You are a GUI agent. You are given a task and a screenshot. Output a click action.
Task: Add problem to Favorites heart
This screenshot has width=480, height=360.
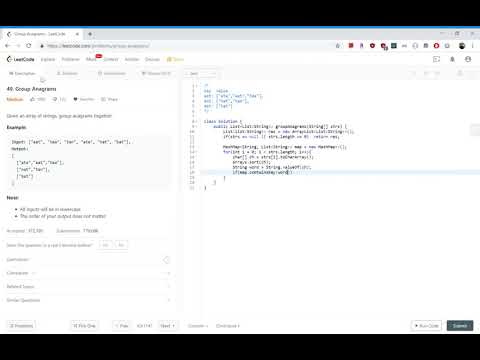pyautogui.click(x=75, y=99)
